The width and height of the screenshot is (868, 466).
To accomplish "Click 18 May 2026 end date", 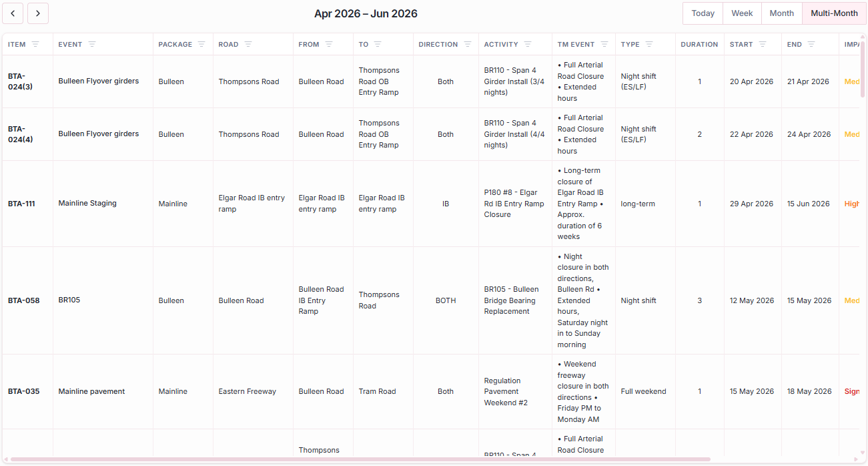I will tap(809, 391).
